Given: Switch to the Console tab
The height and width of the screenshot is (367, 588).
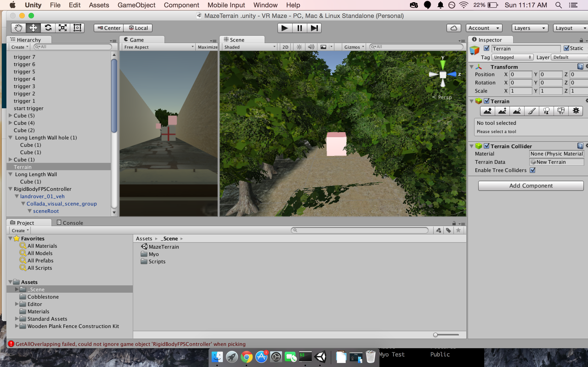Looking at the screenshot, I should [70, 222].
